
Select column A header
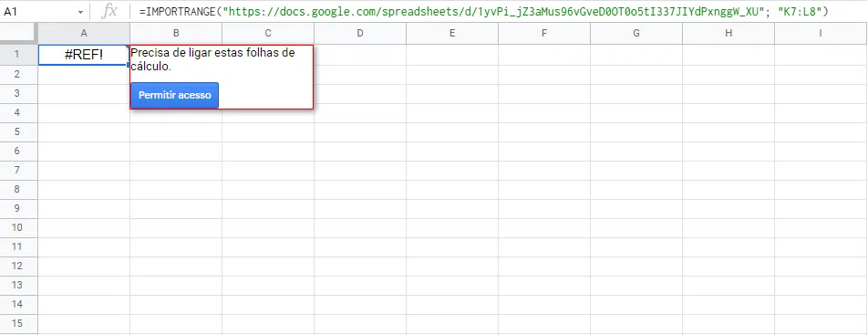84,33
